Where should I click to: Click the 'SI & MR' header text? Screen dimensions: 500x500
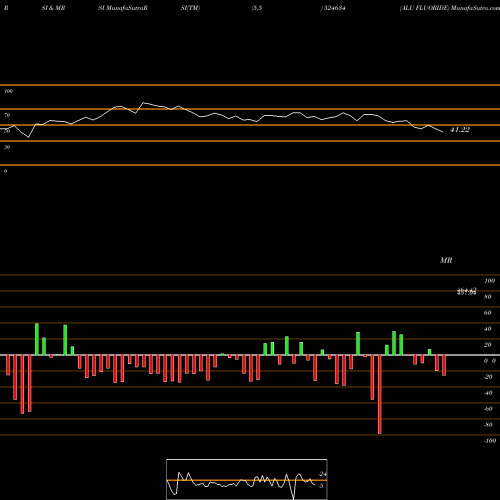[53, 8]
